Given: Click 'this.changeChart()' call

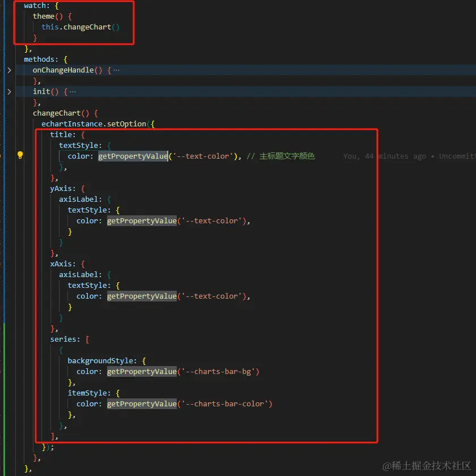Looking at the screenshot, I should click(80, 27).
